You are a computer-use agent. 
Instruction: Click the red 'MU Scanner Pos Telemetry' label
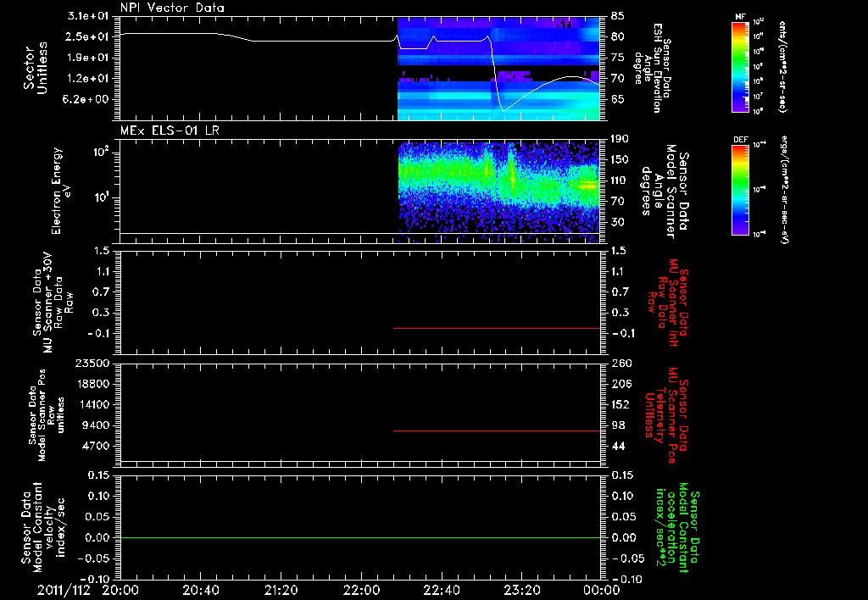[666, 415]
